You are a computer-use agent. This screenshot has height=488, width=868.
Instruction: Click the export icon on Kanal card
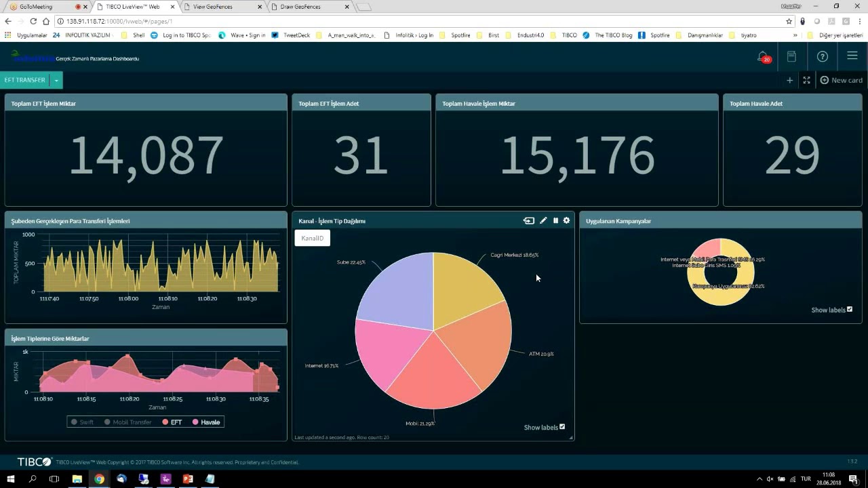[x=528, y=220]
